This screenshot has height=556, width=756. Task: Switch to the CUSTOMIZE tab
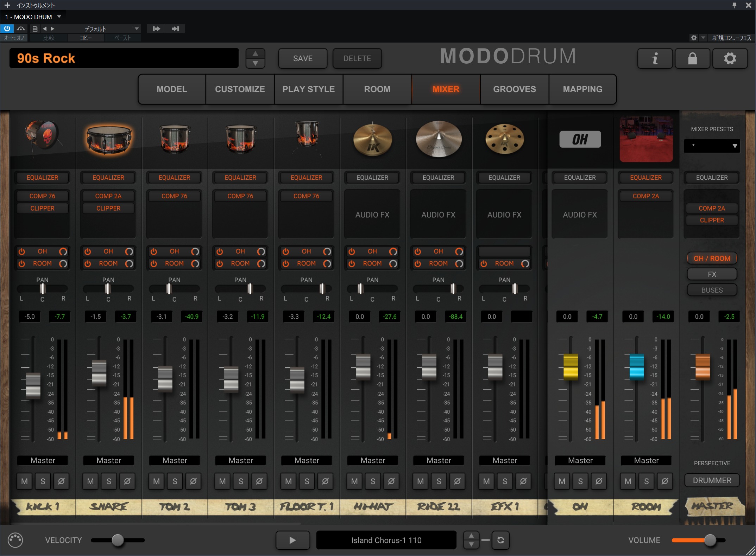(240, 89)
